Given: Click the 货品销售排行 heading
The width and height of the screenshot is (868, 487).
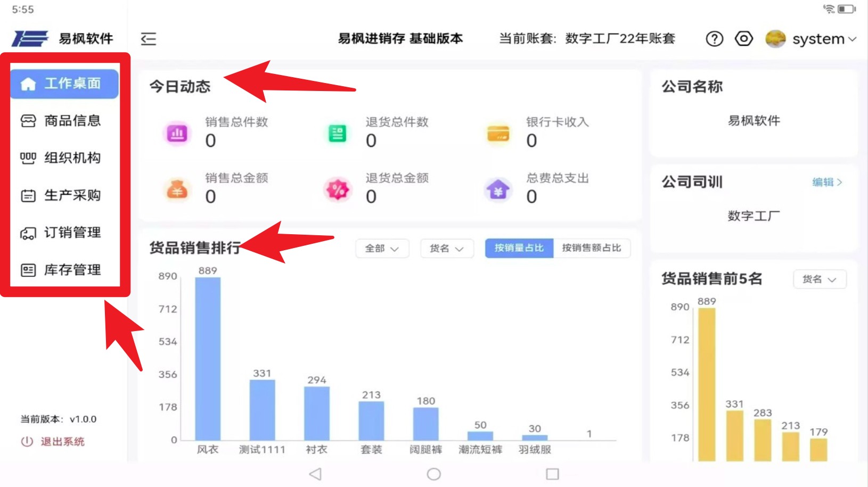Looking at the screenshot, I should (x=195, y=248).
